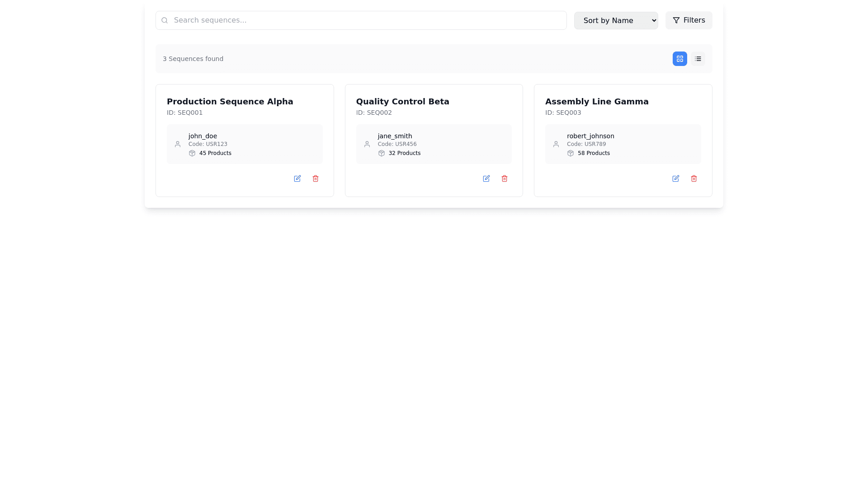
Task: Click package icon beside 58 Products
Action: click(571, 153)
